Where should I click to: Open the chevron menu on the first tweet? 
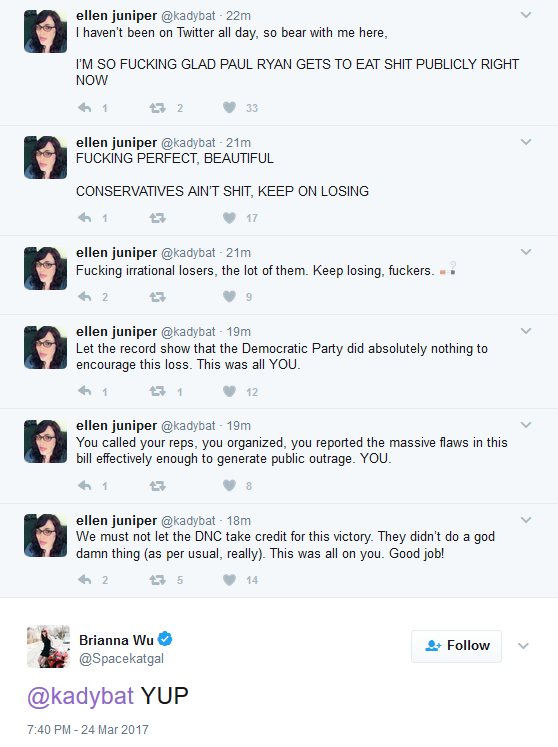pos(526,15)
